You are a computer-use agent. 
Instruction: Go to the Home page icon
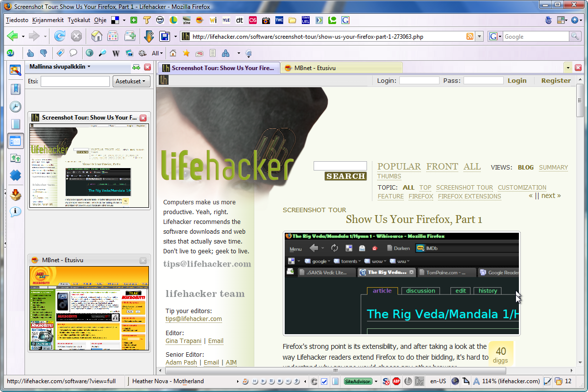pos(97,36)
